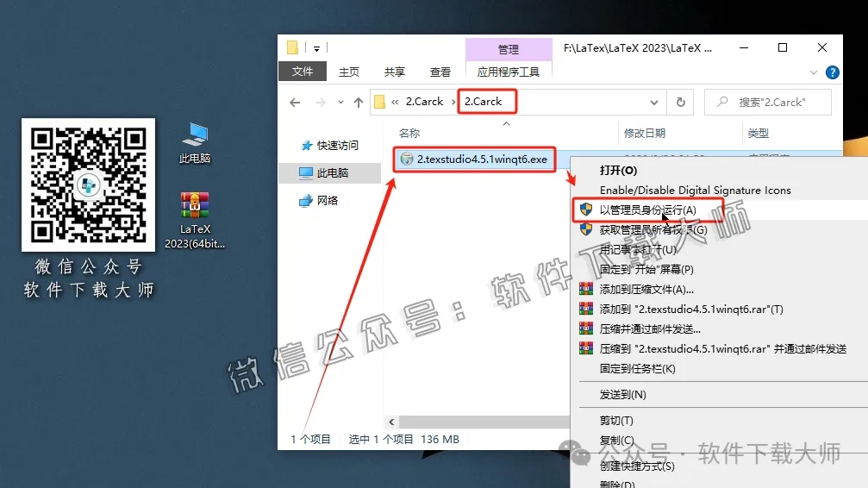868x488 pixels.
Task: Open the 发送到(N) submenu
Action: coord(622,394)
